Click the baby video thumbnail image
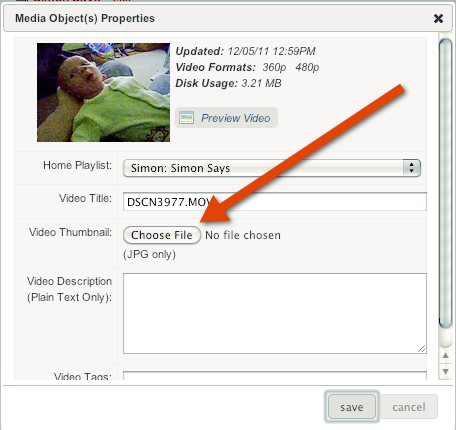 [103, 92]
